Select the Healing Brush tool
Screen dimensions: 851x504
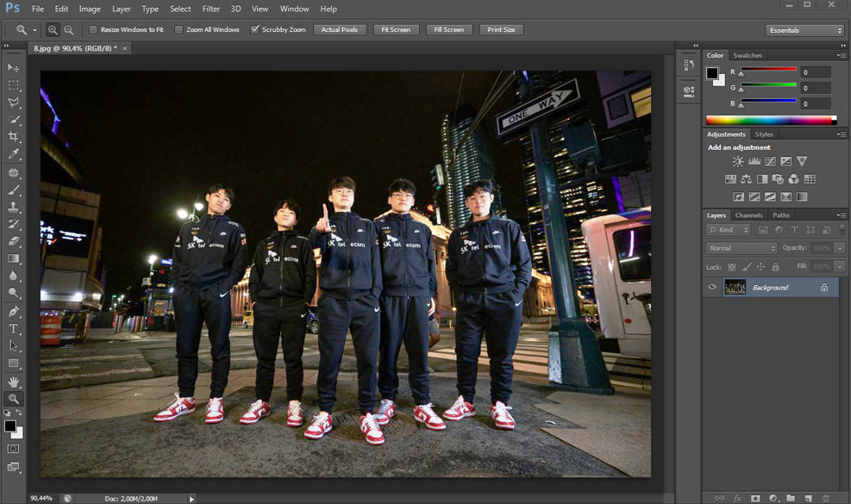(14, 173)
